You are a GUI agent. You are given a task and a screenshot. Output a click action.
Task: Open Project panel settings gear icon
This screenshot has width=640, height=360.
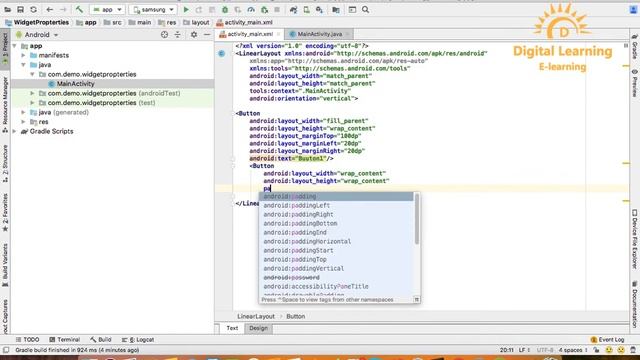point(194,35)
